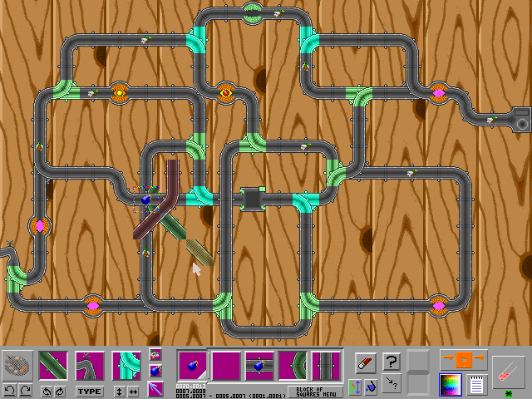
Task: Click the blue diagonal arrow pointer icon
Action: (x=155, y=388)
